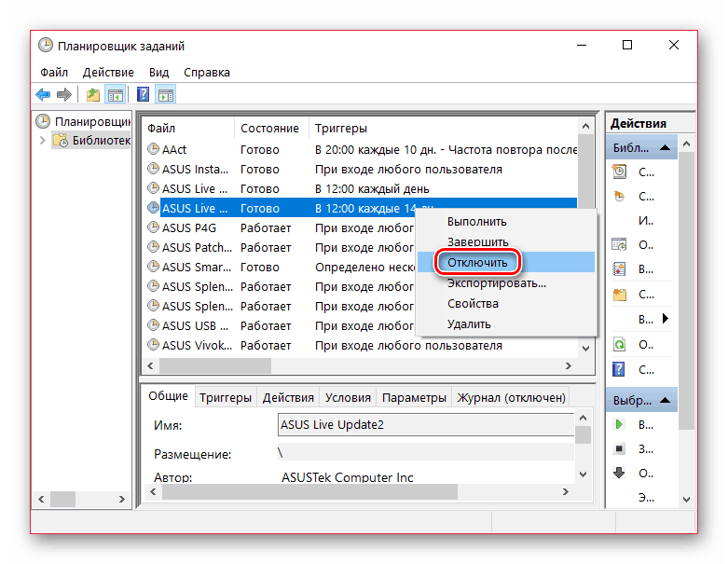
Task: Sort by the Триггеры column header
Action: (x=443, y=128)
